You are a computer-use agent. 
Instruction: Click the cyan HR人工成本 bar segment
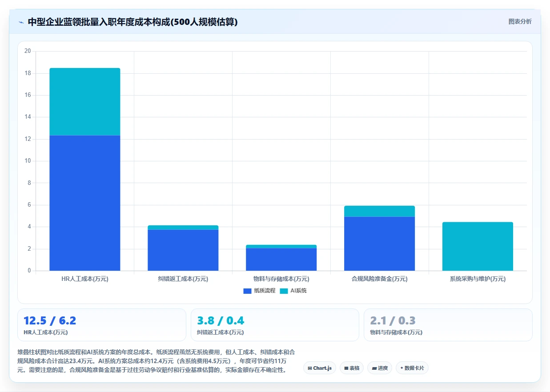[85, 101]
